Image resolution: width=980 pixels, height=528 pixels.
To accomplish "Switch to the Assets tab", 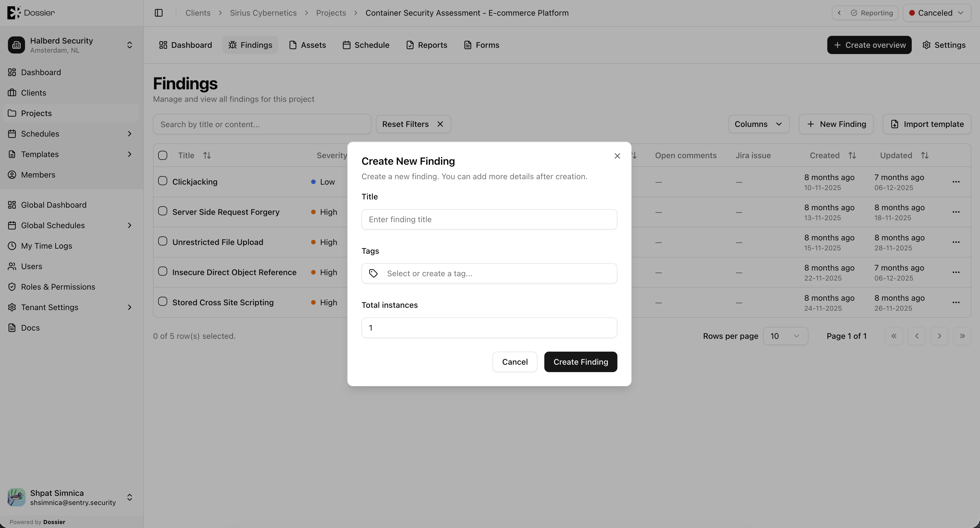I will tap(307, 45).
